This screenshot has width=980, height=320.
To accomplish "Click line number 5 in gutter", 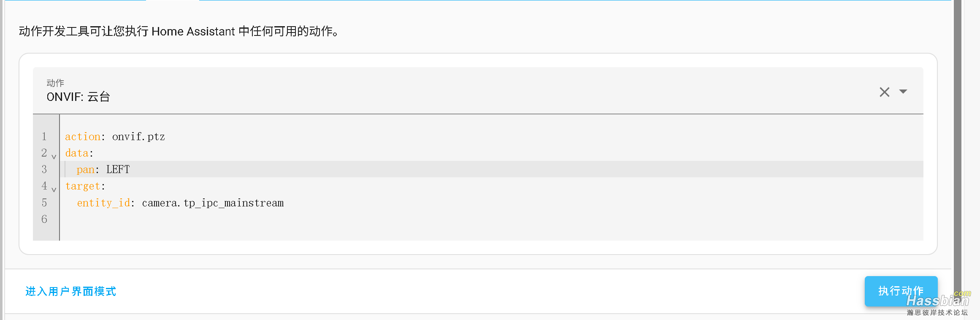I will point(44,203).
